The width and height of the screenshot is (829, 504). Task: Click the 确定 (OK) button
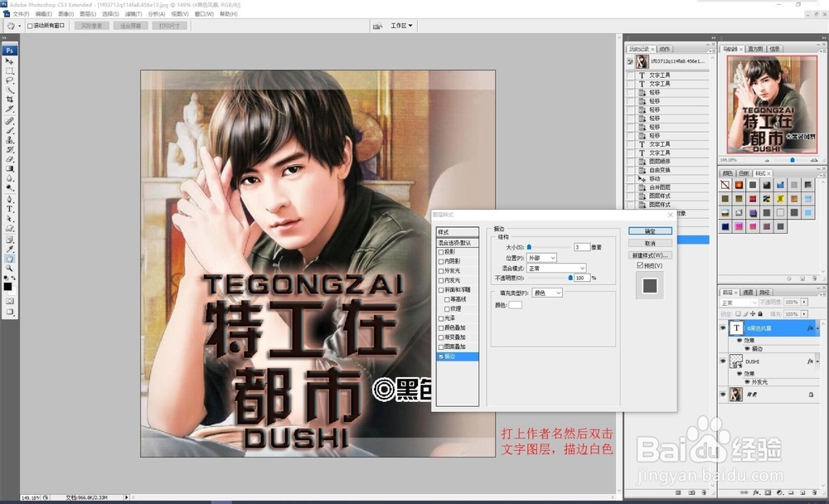tap(650, 231)
